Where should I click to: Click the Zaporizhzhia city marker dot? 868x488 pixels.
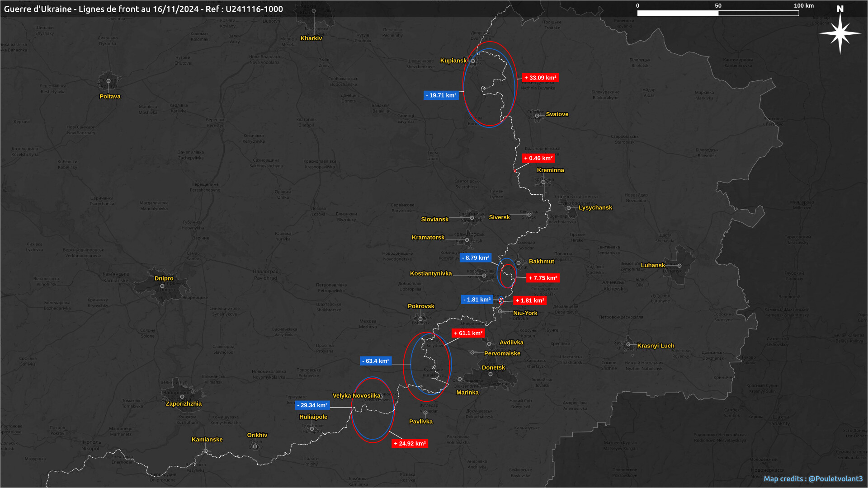(182, 397)
